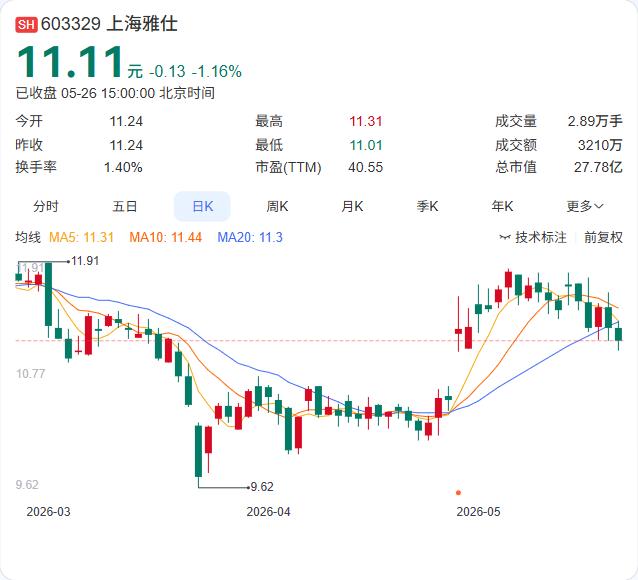
Task: Click the 均线 label
Action: pyautogui.click(x=28, y=237)
